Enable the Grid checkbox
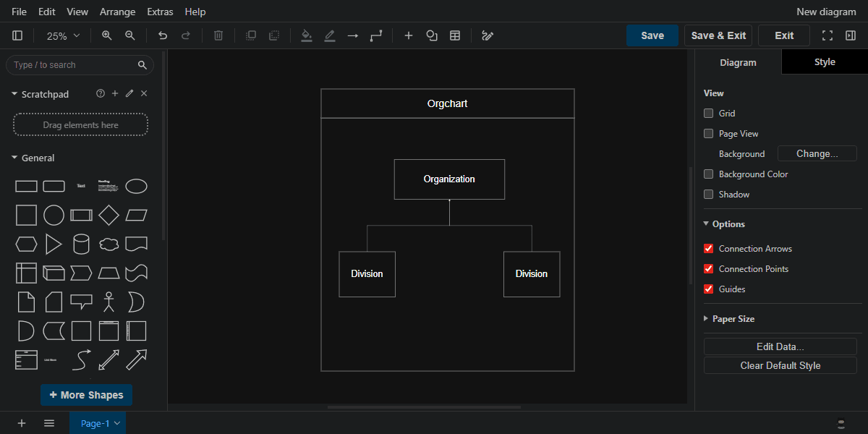Viewport: 868px width, 434px height. point(709,114)
